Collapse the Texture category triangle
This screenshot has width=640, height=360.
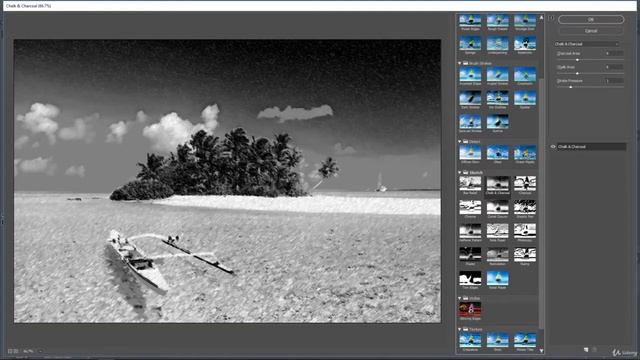point(460,329)
